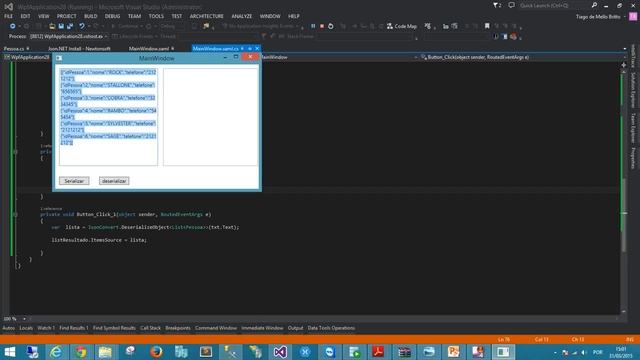Screen dimensions: 640x360
Task: Open the 100 % zoom level dropdown
Action: coord(24,319)
